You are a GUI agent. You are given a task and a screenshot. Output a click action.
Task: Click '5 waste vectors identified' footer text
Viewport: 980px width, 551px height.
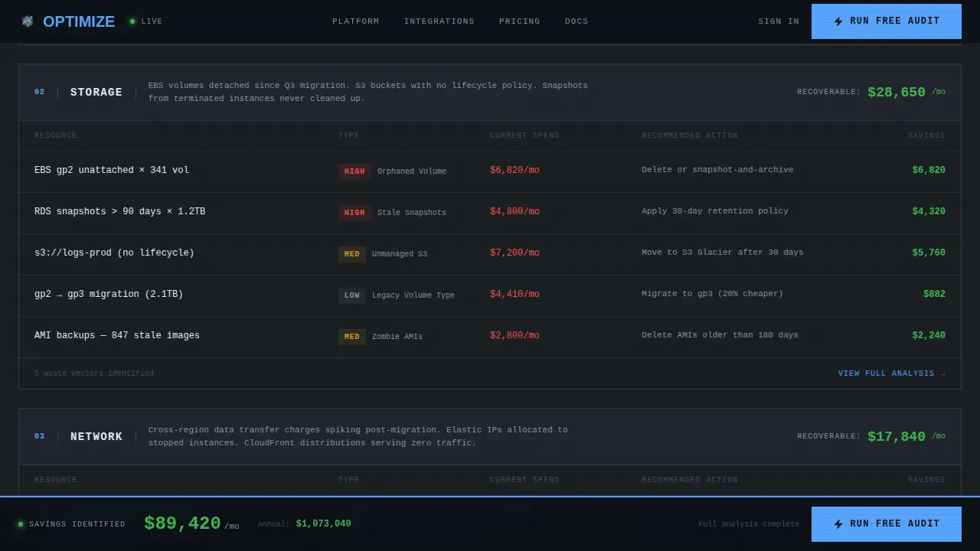[94, 373]
